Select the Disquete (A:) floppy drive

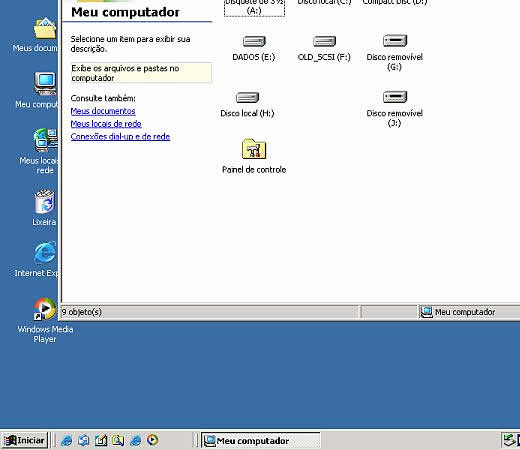click(x=254, y=8)
